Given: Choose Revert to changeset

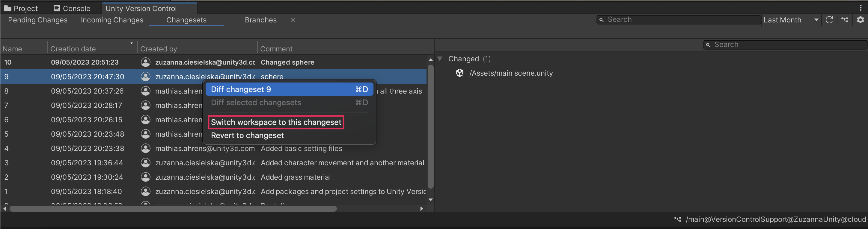Looking at the screenshot, I should [247, 135].
